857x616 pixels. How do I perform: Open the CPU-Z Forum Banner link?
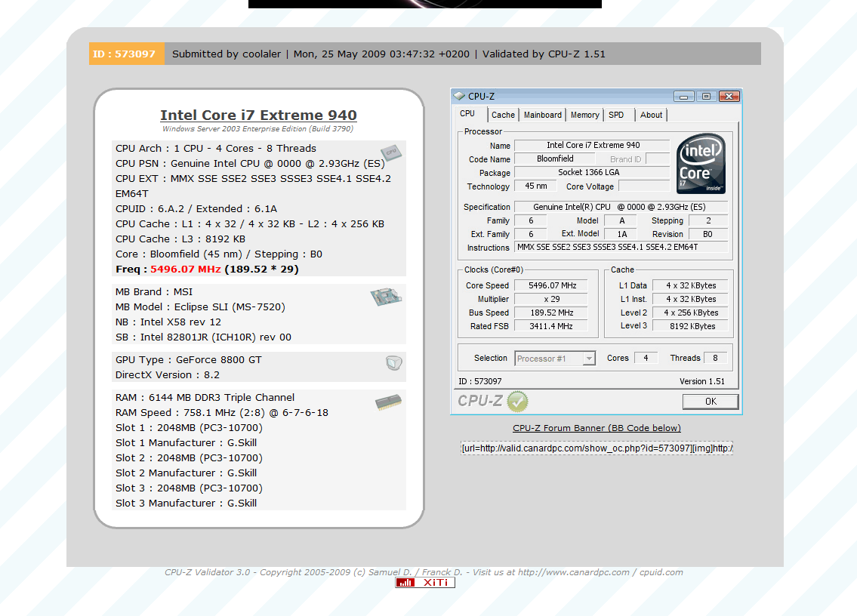597,428
